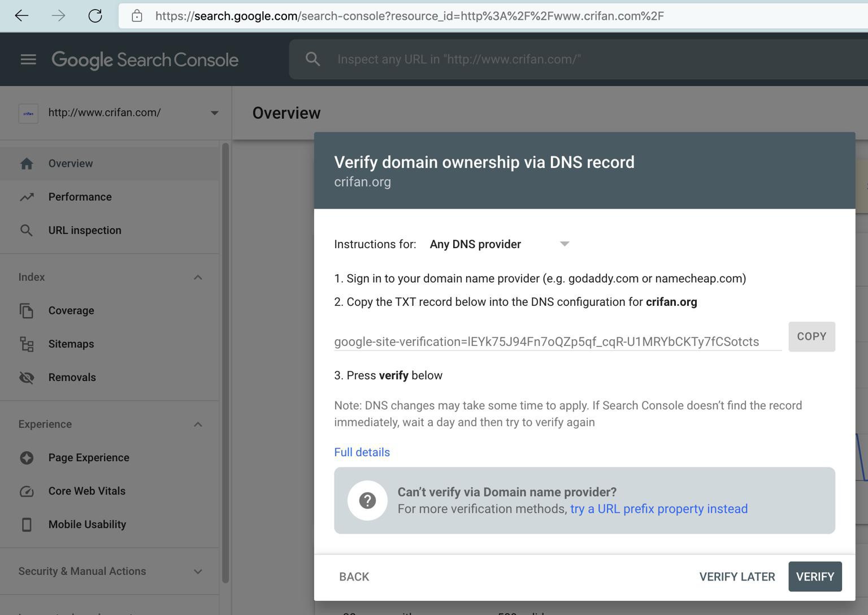This screenshot has width=868, height=615.
Task: Click the Removals crossed-eye icon
Action: (x=27, y=378)
